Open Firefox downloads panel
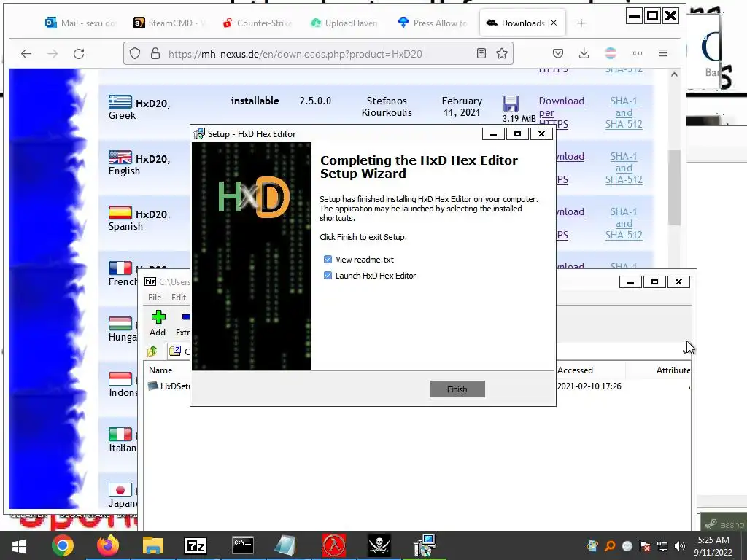 584,53
